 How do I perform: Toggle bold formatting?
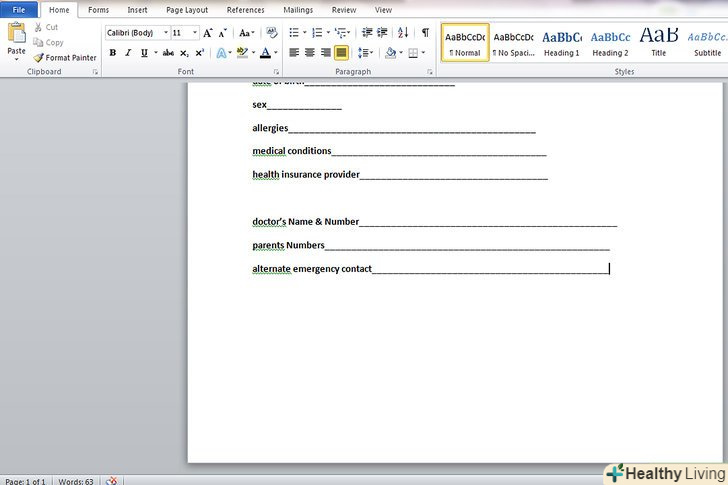112,53
